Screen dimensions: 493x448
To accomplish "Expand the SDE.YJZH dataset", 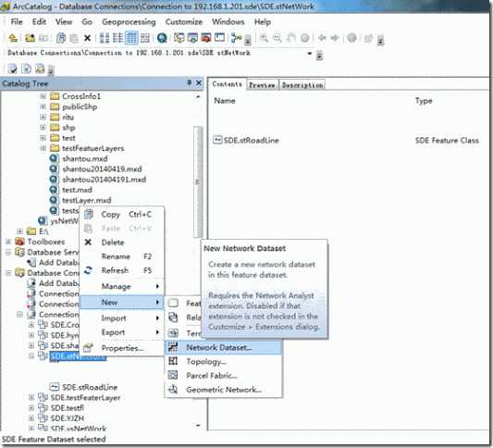I will [31, 418].
